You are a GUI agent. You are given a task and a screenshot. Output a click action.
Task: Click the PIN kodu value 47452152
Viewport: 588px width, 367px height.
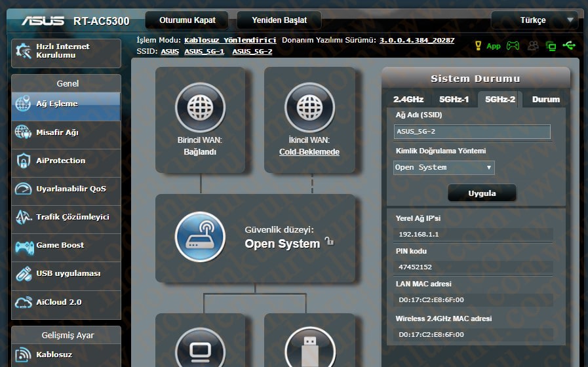415,267
